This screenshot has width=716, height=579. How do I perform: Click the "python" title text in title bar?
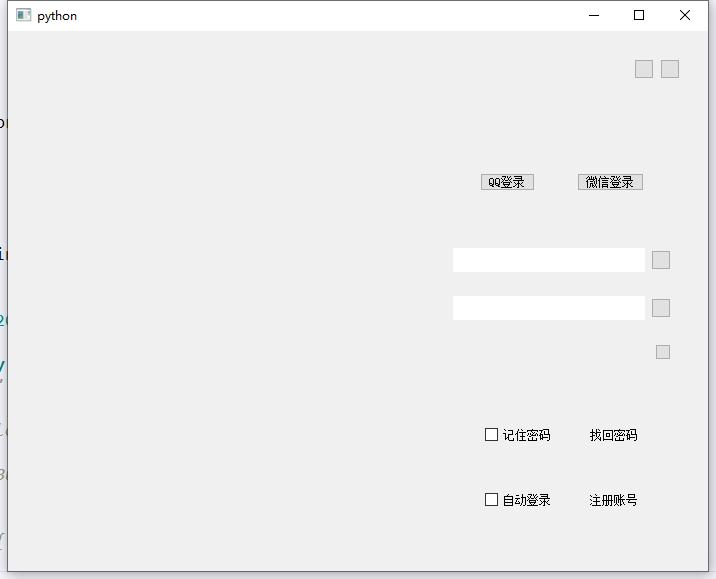point(57,16)
